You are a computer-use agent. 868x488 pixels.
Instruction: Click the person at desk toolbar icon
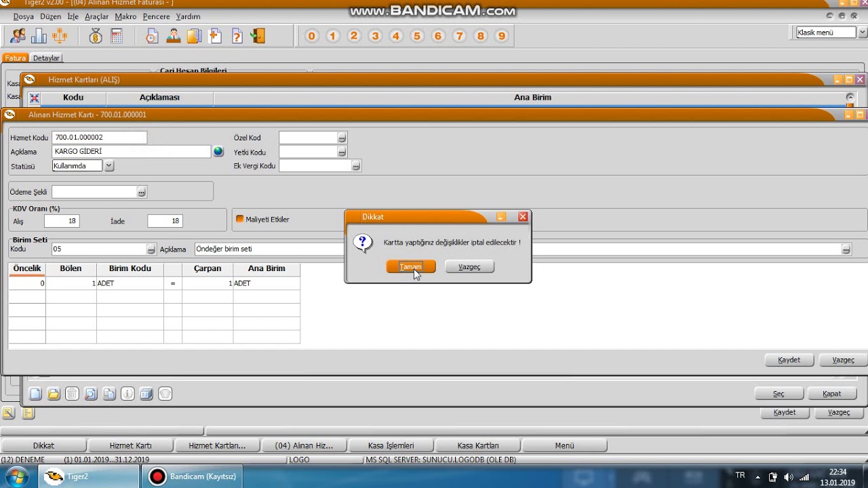[x=173, y=36]
